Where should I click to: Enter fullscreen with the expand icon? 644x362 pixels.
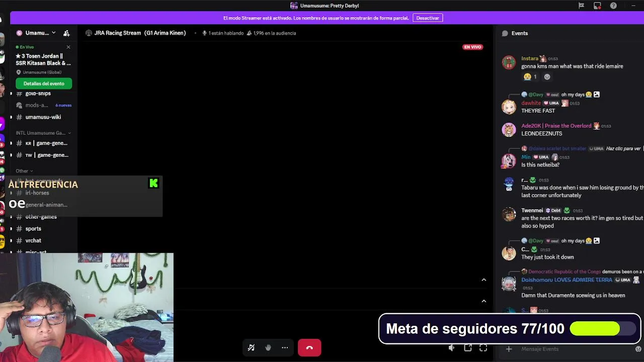(483, 348)
